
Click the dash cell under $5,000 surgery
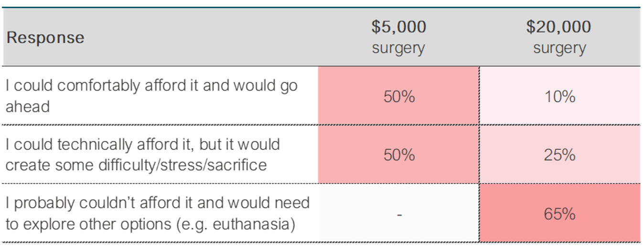tap(399, 214)
